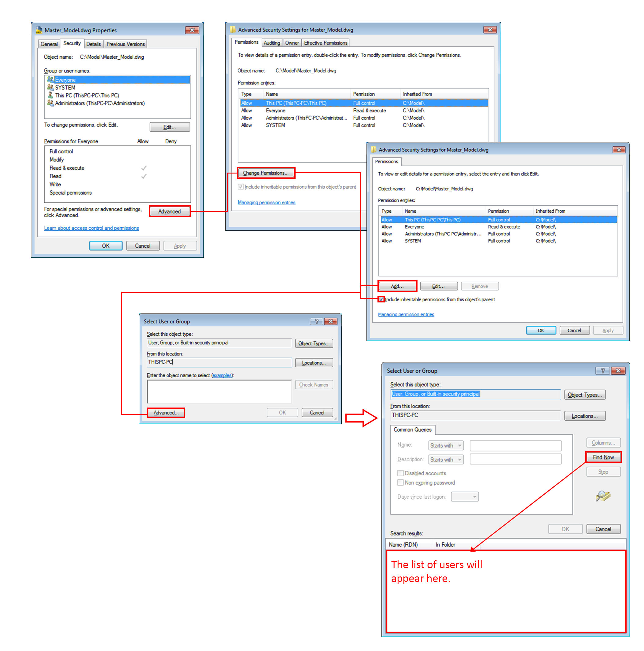Image resolution: width=644 pixels, height=651 pixels.
Task: Click the Everyone group icon in user list
Action: coord(50,79)
